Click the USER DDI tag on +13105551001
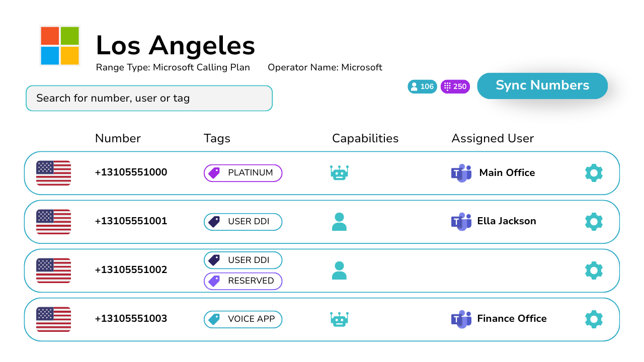 pyautogui.click(x=243, y=221)
